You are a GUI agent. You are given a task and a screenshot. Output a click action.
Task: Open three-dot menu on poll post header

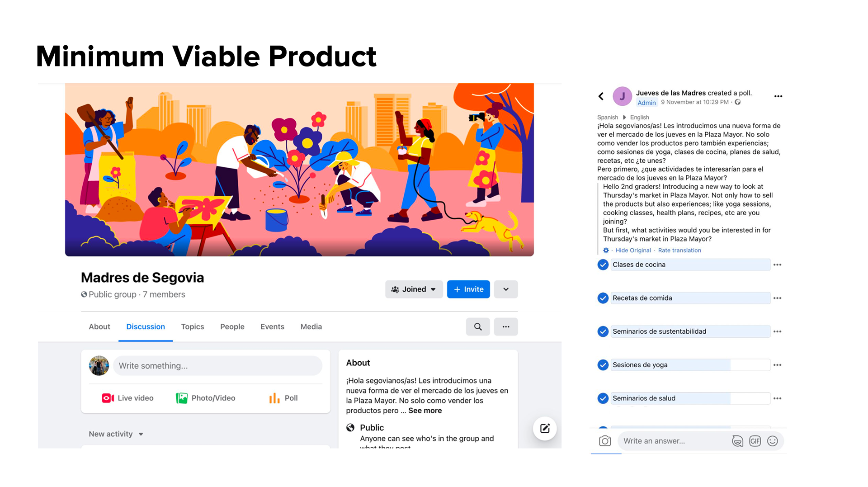click(778, 96)
